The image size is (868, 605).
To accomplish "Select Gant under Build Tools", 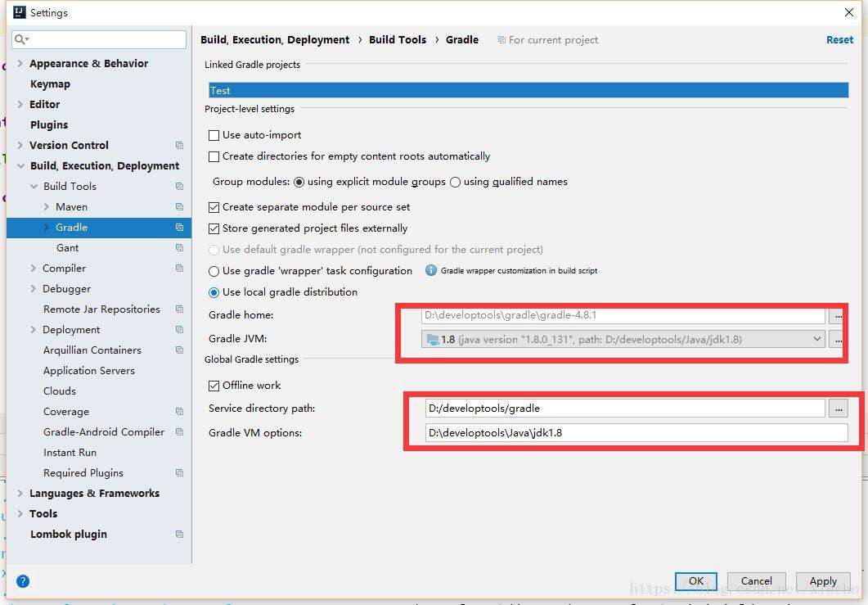I will coord(68,248).
